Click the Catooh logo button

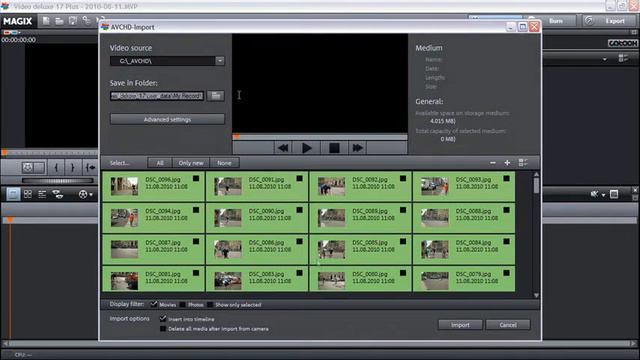tap(622, 43)
